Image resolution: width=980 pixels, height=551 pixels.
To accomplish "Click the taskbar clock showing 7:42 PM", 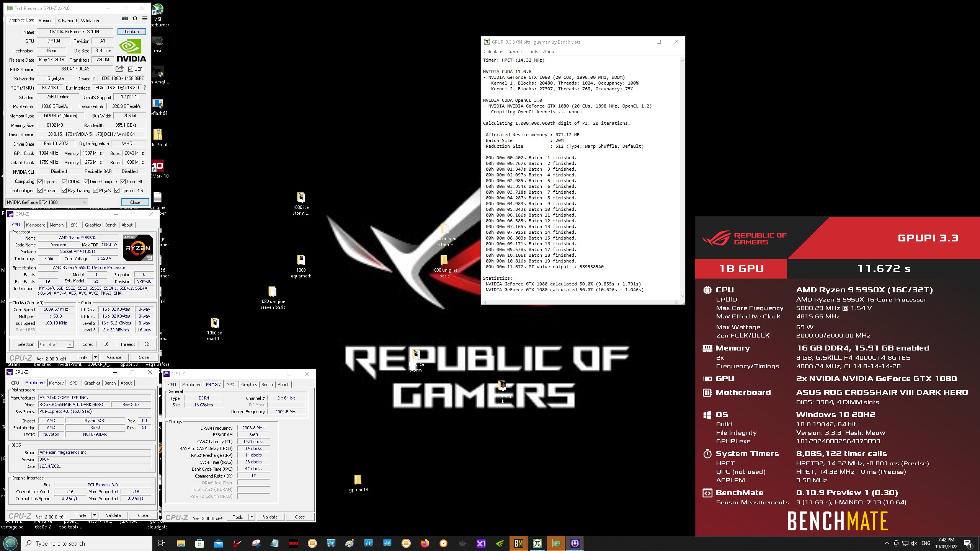I will (946, 543).
